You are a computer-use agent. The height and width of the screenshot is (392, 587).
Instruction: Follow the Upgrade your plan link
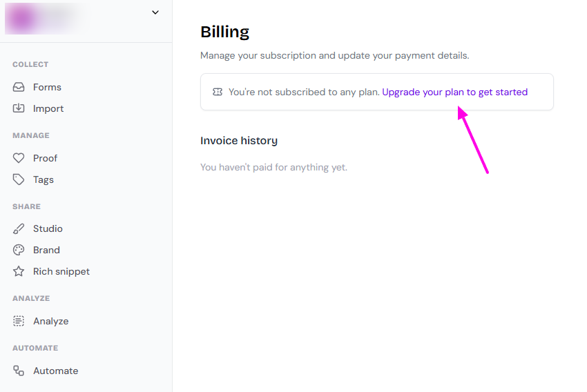[454, 92]
